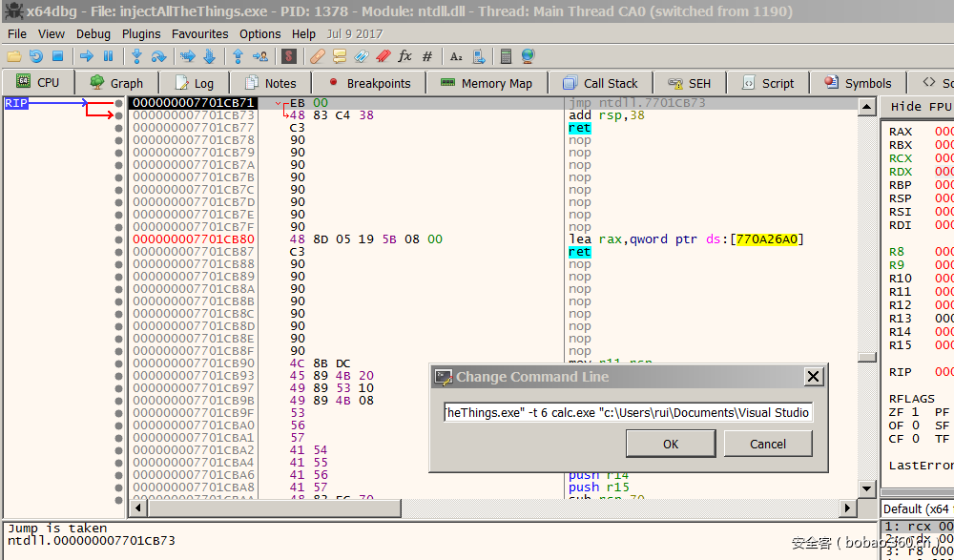Viewport: 954px width, 560px height.
Task: Click Hide FPU in registers panel
Action: point(920,107)
